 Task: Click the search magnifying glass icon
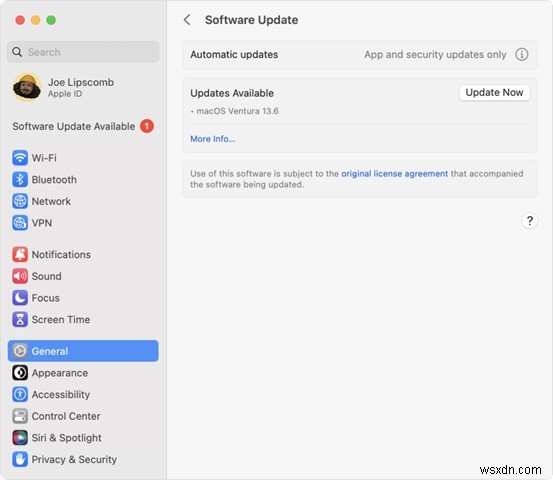(17, 52)
